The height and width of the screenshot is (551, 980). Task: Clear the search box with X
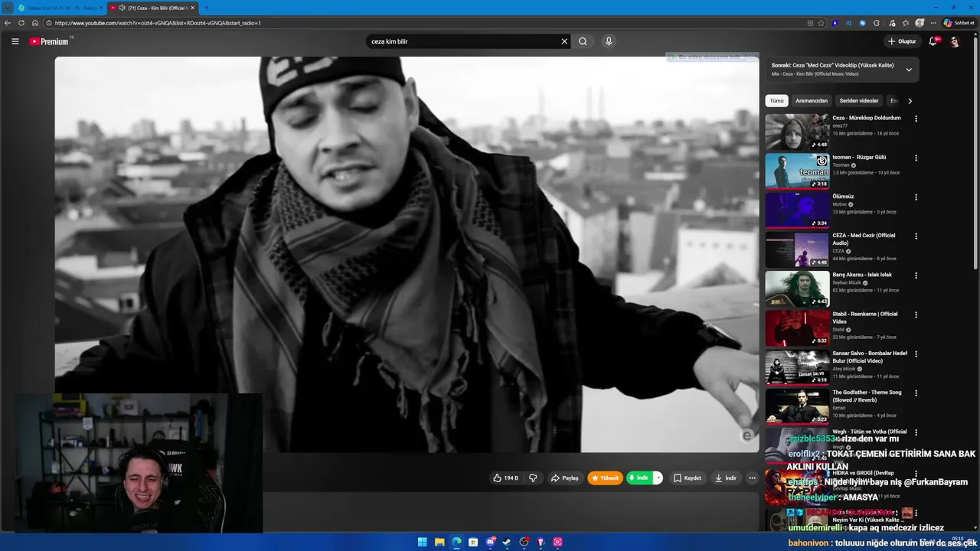point(564,41)
